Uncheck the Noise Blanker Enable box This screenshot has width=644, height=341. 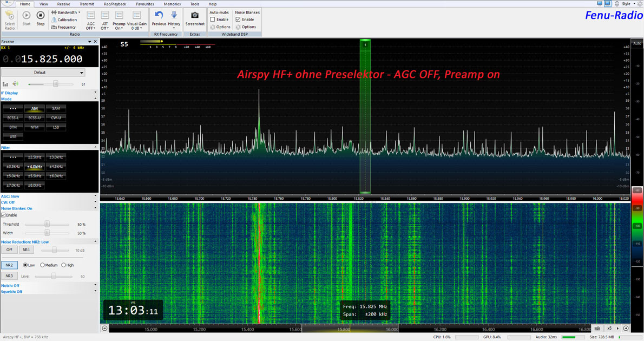[238, 19]
